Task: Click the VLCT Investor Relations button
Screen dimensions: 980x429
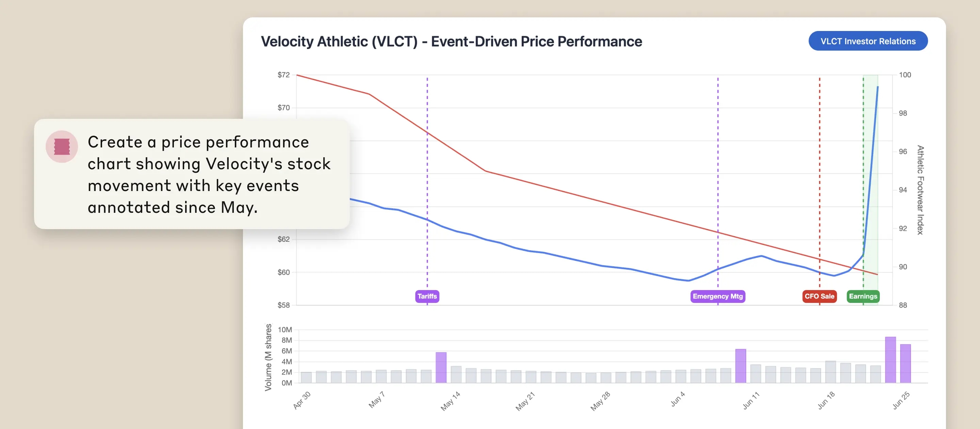Action: [868, 41]
